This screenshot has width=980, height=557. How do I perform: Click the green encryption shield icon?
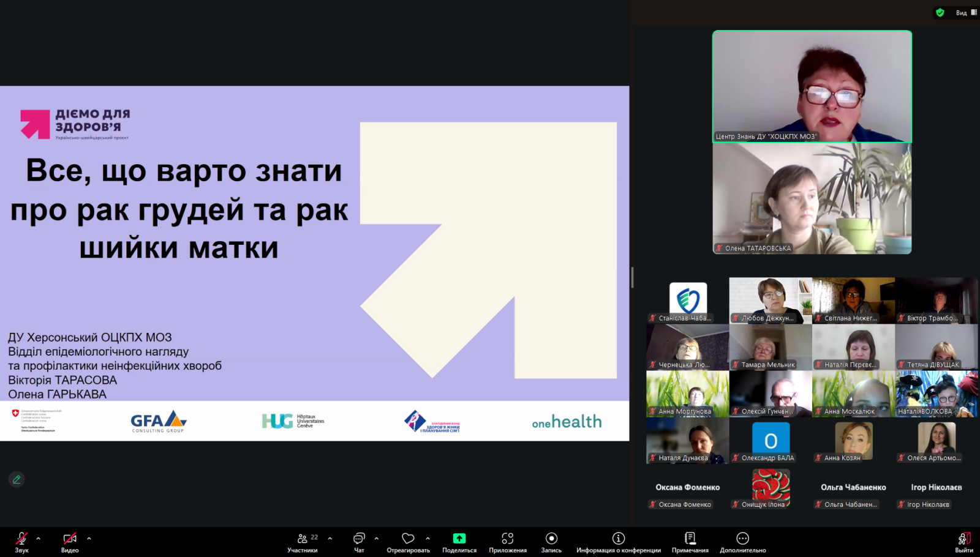tap(940, 12)
